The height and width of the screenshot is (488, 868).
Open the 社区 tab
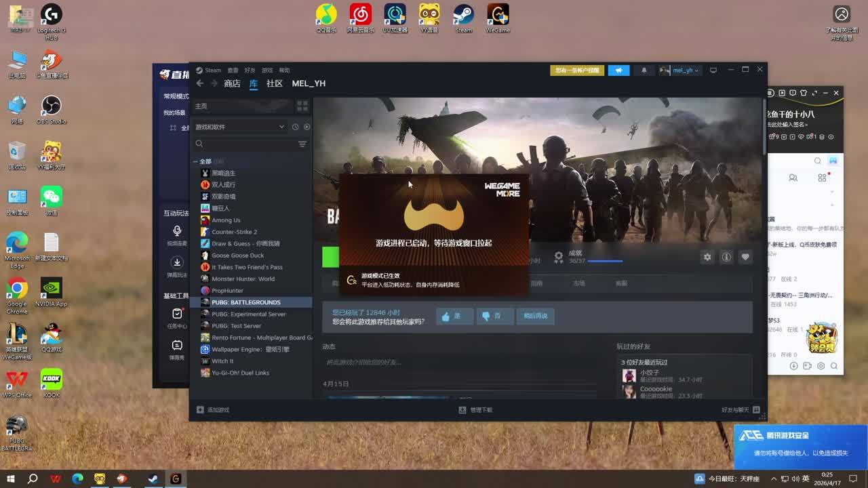[274, 83]
